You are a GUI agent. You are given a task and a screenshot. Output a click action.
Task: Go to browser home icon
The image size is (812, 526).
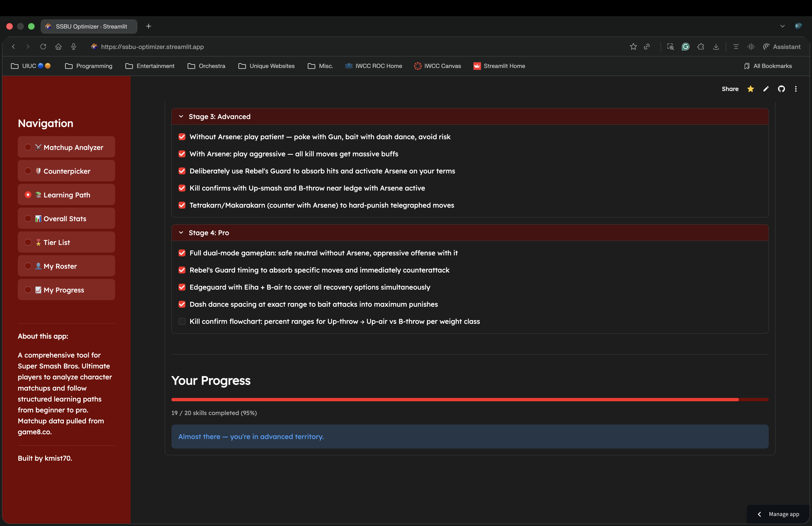click(58, 47)
